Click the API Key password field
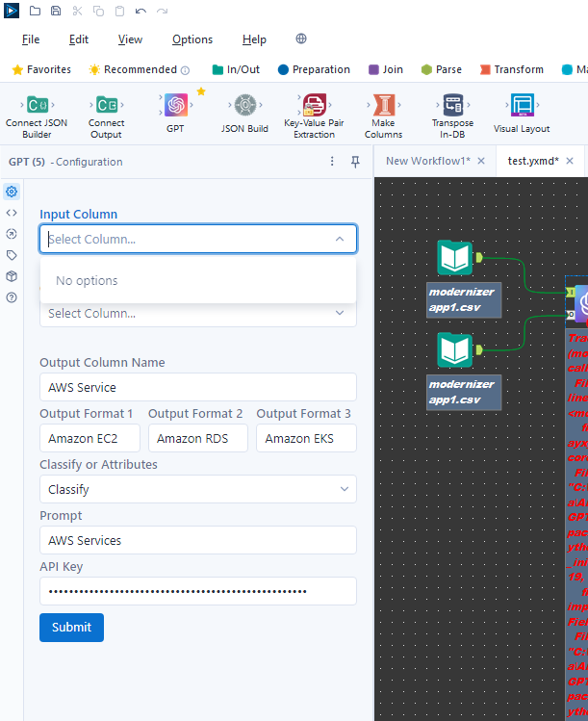The width and height of the screenshot is (588, 721). 198,591
